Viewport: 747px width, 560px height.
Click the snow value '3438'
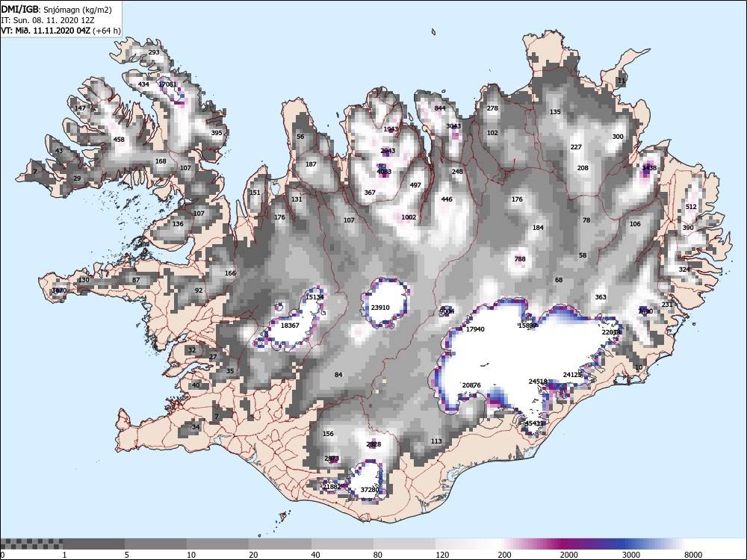649,167
